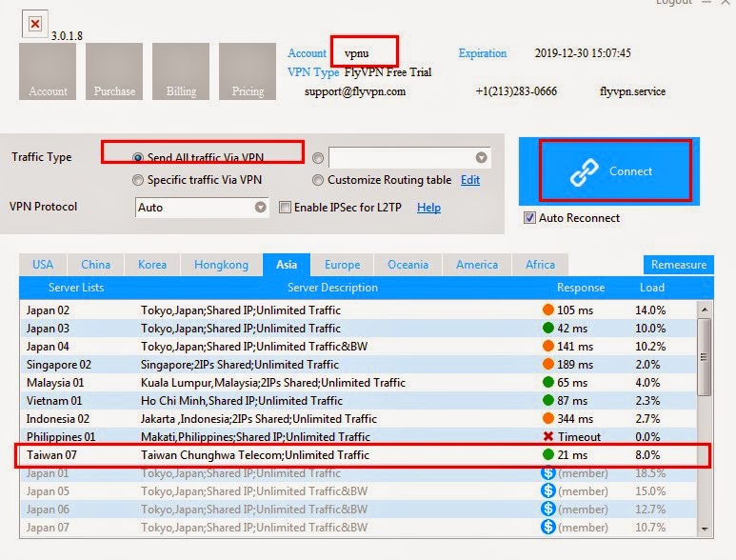736x560 pixels.
Task: Select the Vietnam 01 server row
Action: click(x=358, y=400)
